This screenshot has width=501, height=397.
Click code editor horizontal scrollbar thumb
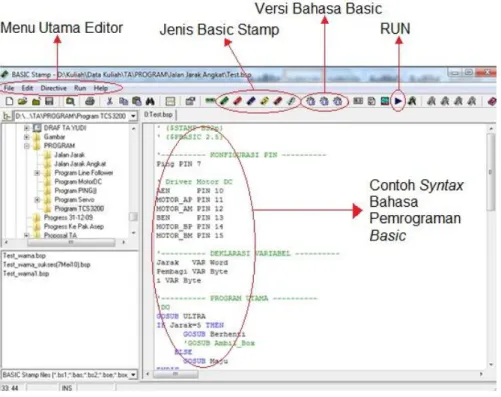coord(175,374)
